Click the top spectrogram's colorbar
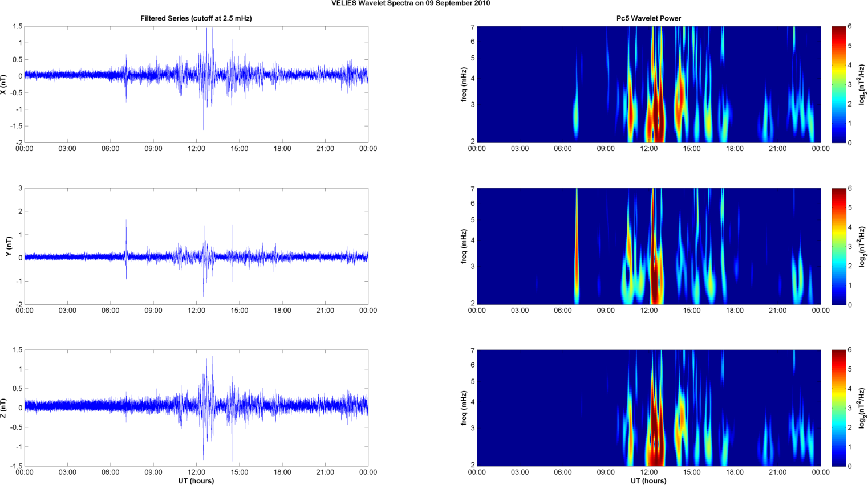 pyautogui.click(x=838, y=84)
